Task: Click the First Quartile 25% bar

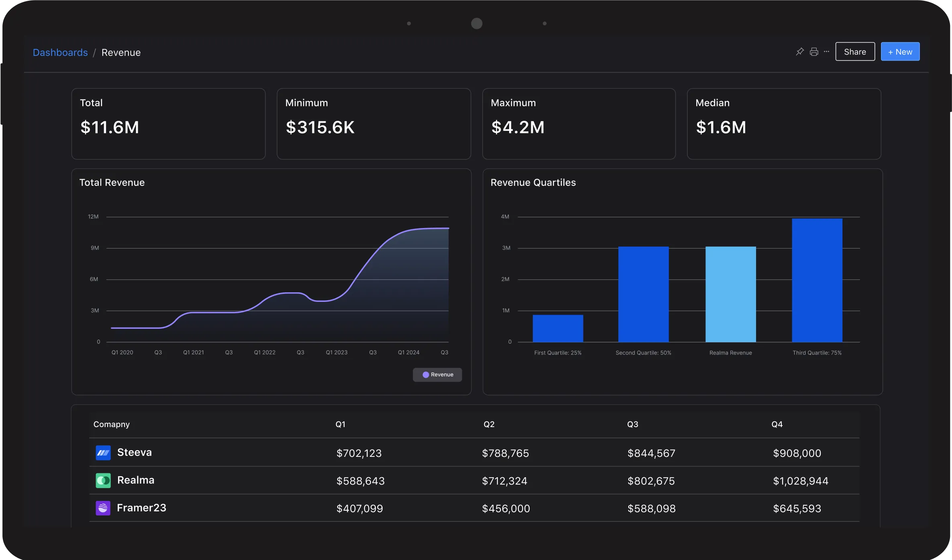Action: pos(558,328)
